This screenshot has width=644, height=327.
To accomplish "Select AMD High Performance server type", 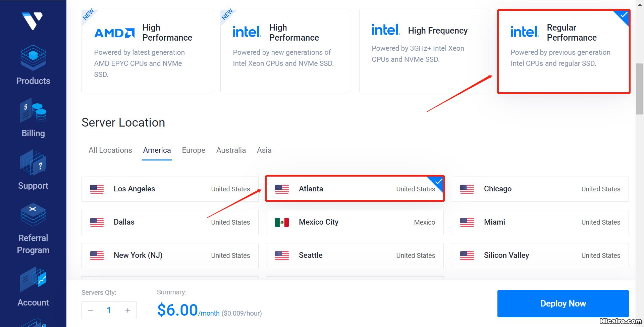I will [x=147, y=51].
